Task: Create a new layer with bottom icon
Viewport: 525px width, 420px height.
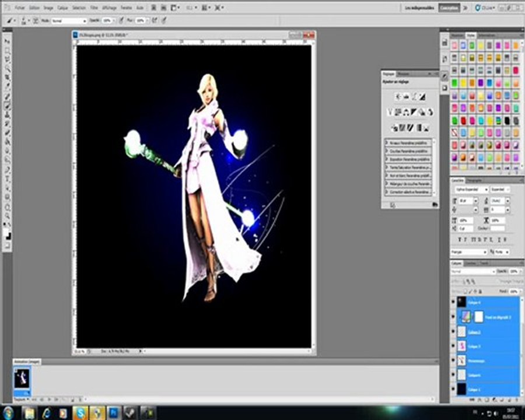Action: tap(509, 400)
